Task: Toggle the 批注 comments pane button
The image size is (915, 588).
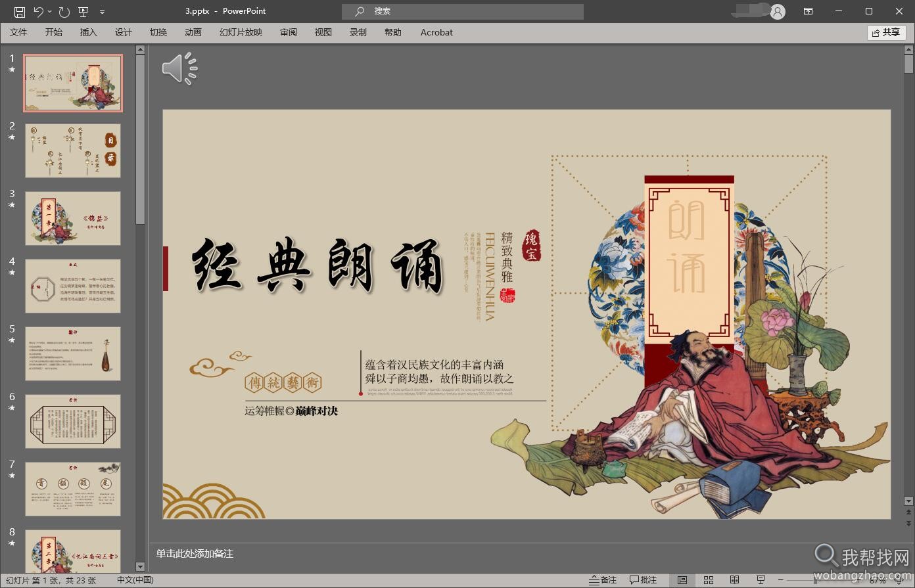Action: click(644, 580)
